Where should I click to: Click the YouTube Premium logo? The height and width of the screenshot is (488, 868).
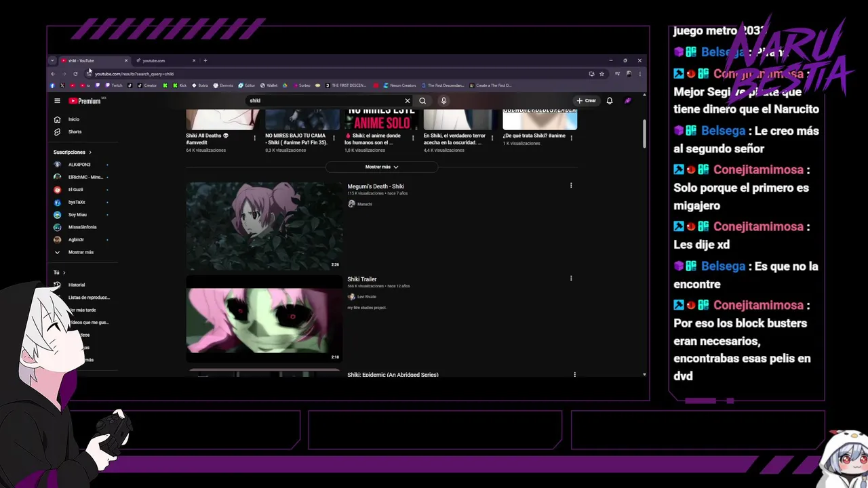[85, 101]
